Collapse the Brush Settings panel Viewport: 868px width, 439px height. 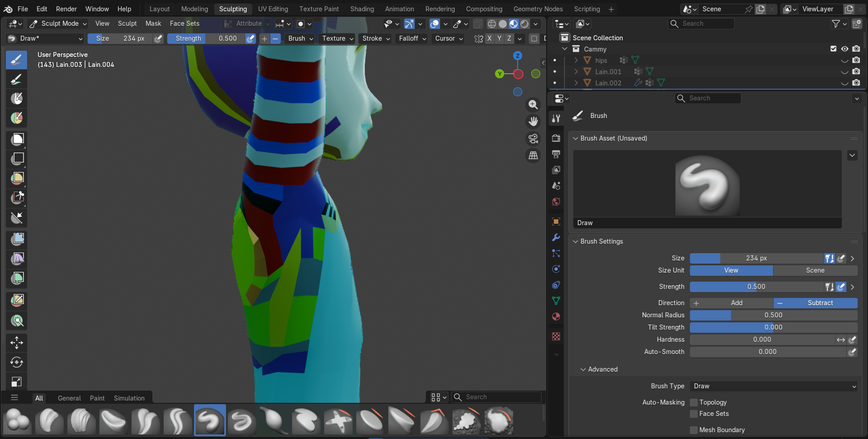[601, 241]
